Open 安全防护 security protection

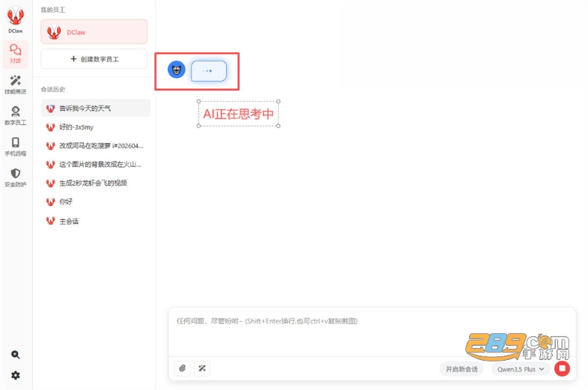point(16,177)
